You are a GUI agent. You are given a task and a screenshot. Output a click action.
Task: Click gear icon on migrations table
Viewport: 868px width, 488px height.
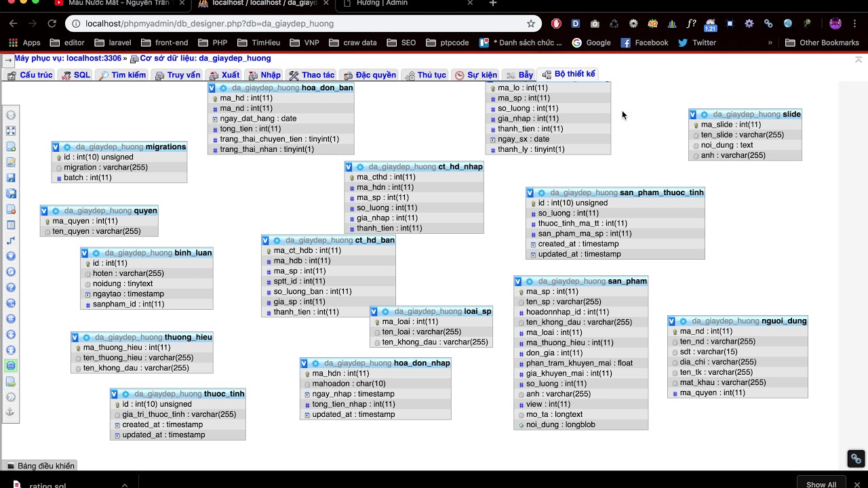(67, 147)
